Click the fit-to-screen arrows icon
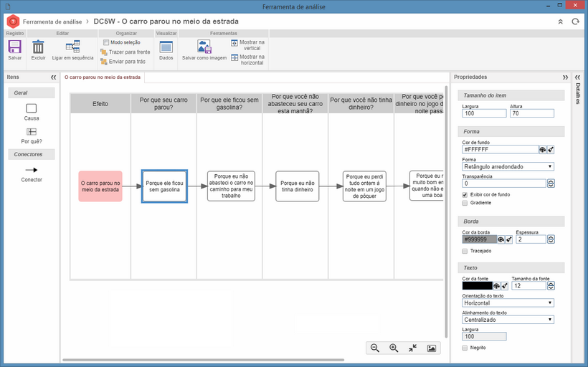This screenshot has width=588, height=367. pos(412,348)
